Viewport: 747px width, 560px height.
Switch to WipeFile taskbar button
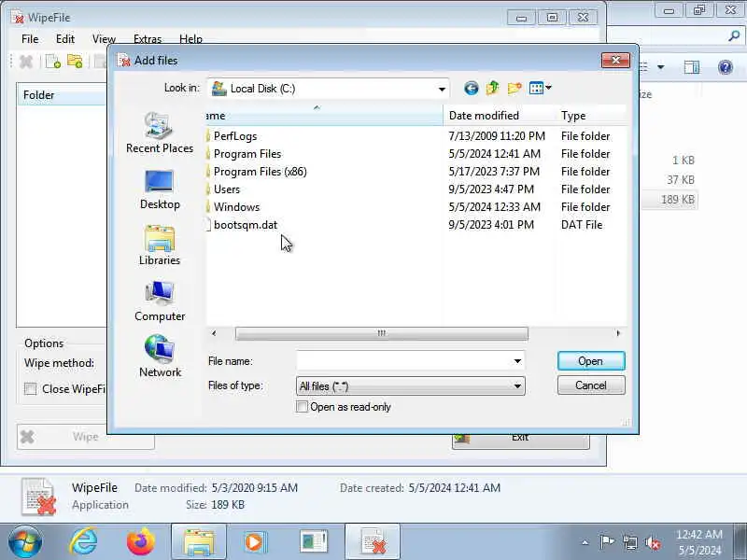pos(373,542)
